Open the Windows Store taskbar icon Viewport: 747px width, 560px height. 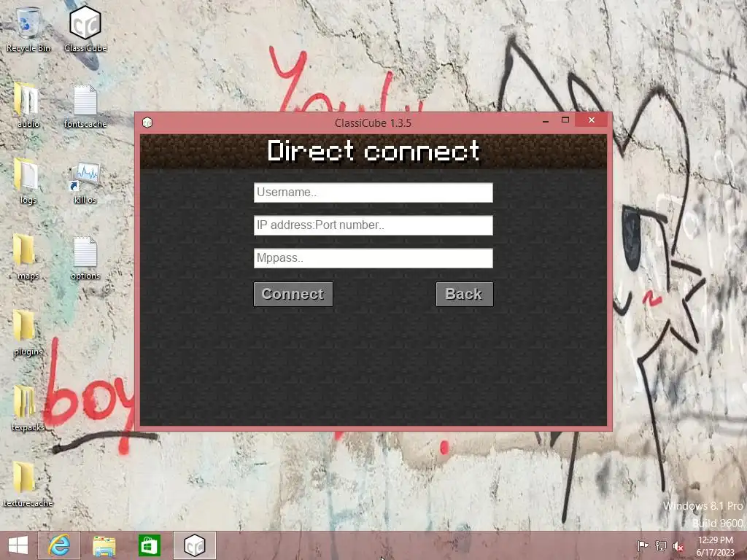click(x=149, y=545)
